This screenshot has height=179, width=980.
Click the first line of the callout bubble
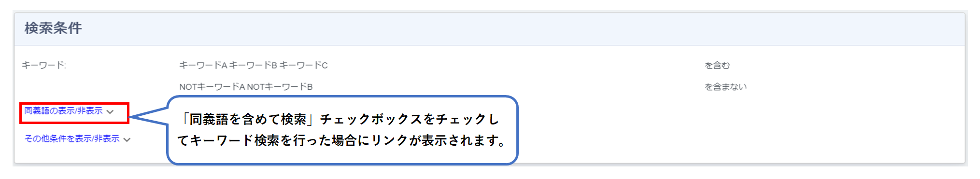click(x=340, y=119)
